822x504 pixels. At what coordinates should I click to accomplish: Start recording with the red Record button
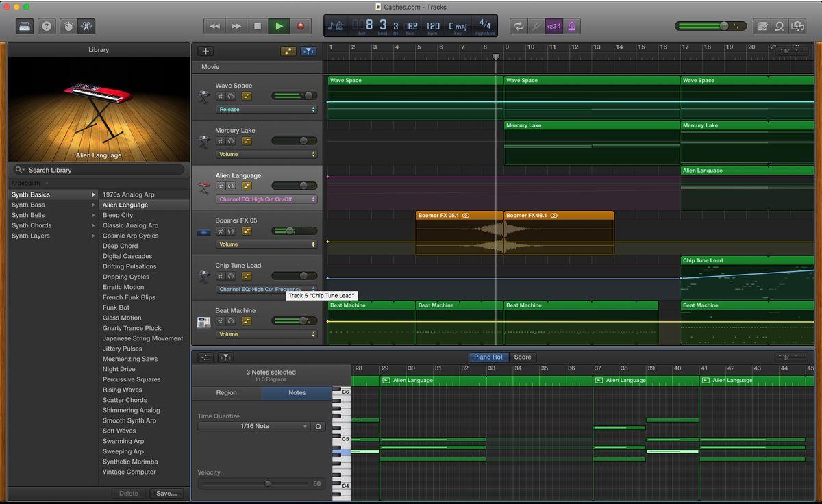300,26
